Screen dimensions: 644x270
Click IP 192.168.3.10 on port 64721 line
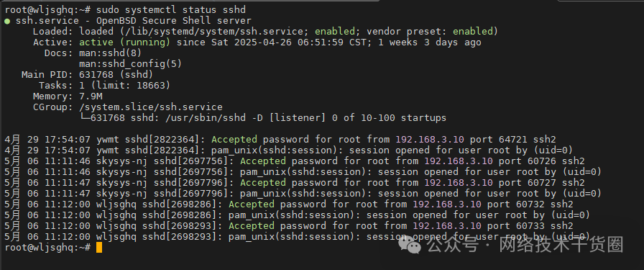(x=430, y=140)
